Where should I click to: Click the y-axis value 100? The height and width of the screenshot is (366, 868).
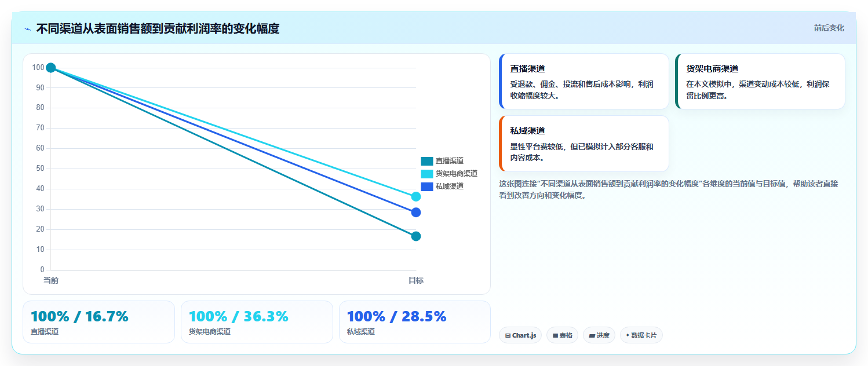point(38,68)
